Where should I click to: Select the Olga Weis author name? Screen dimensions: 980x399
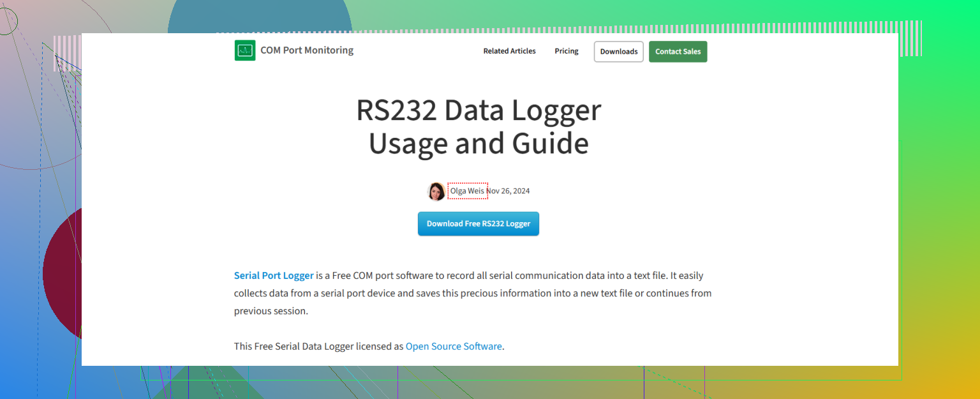click(x=467, y=191)
